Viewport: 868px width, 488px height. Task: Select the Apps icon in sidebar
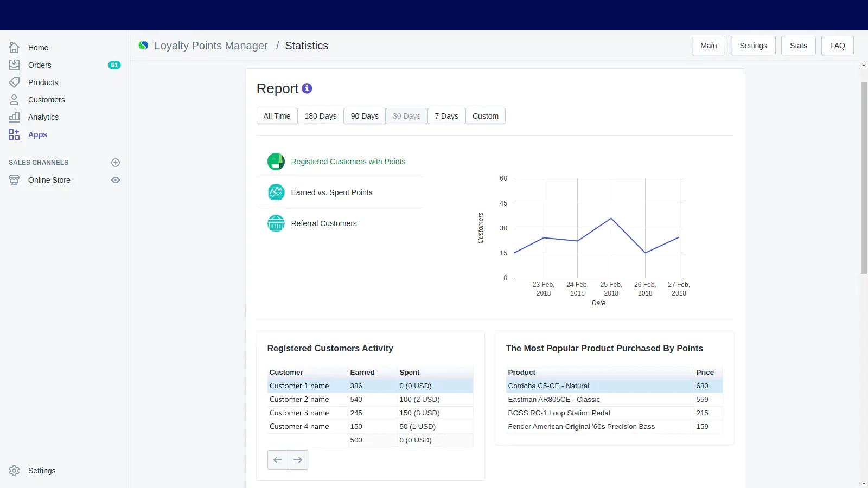coord(14,134)
